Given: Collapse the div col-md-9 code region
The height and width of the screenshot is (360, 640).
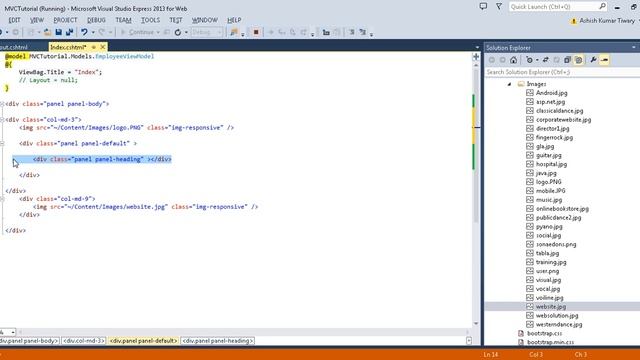Looking at the screenshot, I should (2, 199).
